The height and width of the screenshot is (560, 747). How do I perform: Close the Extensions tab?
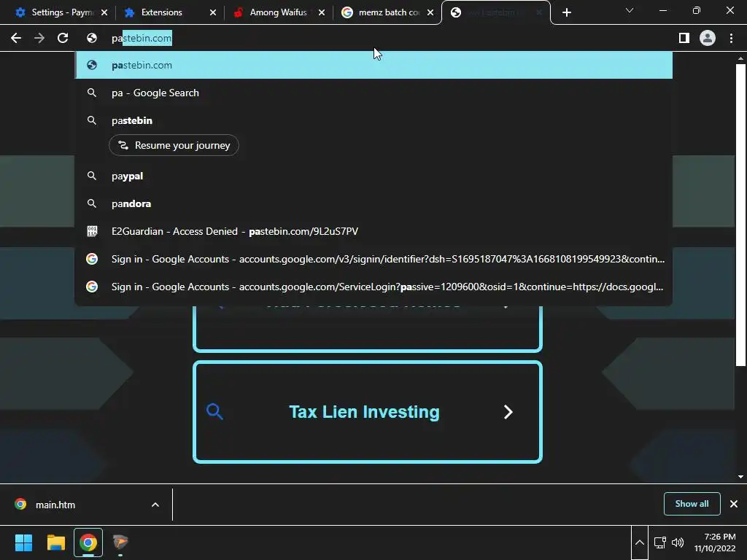[x=213, y=12]
